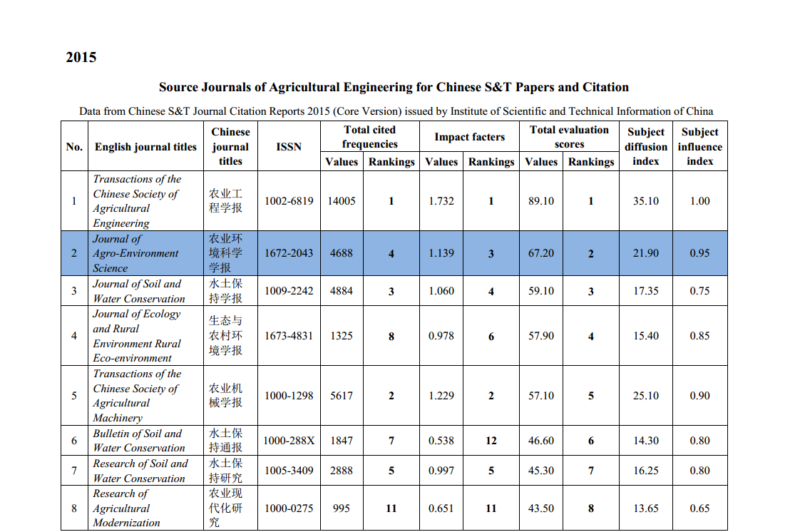Click impact factor "0.978"
800x532 pixels.
[441, 336]
